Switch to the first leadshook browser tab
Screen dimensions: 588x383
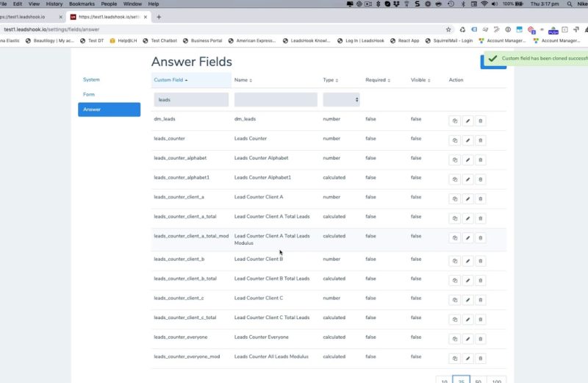click(x=28, y=17)
